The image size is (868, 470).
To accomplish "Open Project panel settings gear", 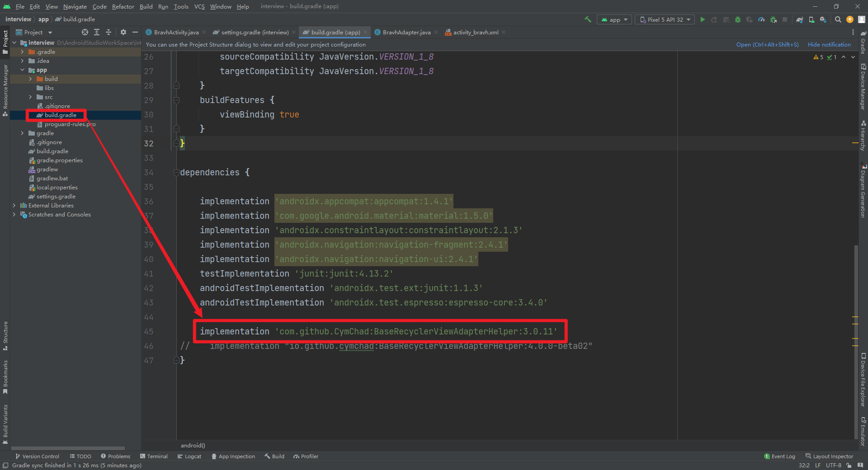I will point(123,32).
